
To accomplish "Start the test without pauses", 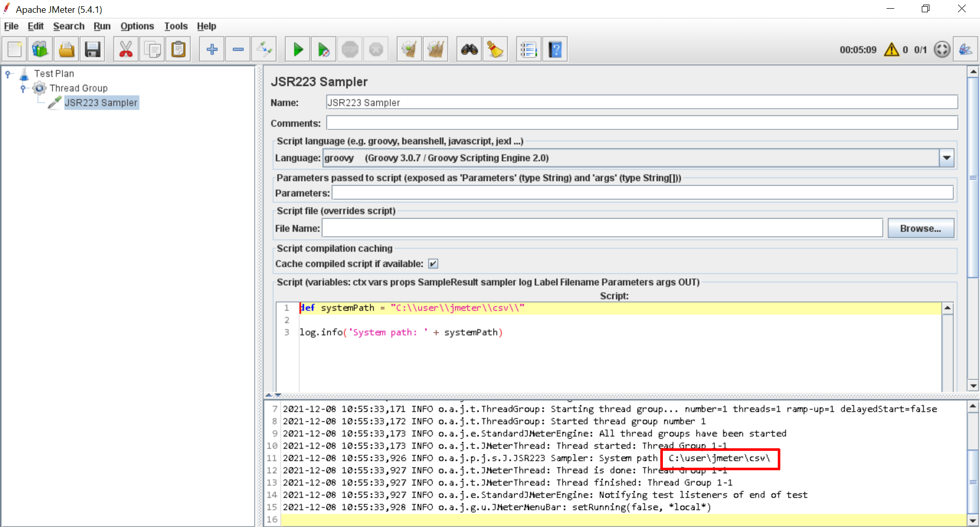I will click(x=323, y=49).
